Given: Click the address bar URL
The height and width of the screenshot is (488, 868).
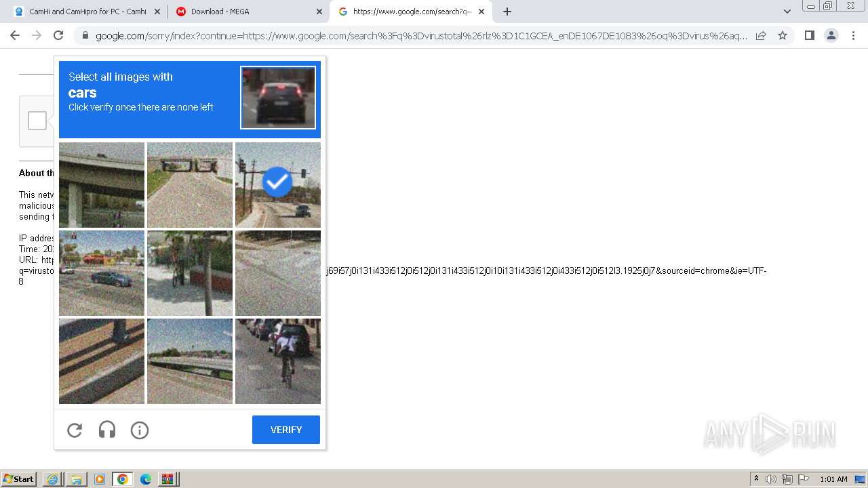Looking at the screenshot, I should click(x=421, y=36).
